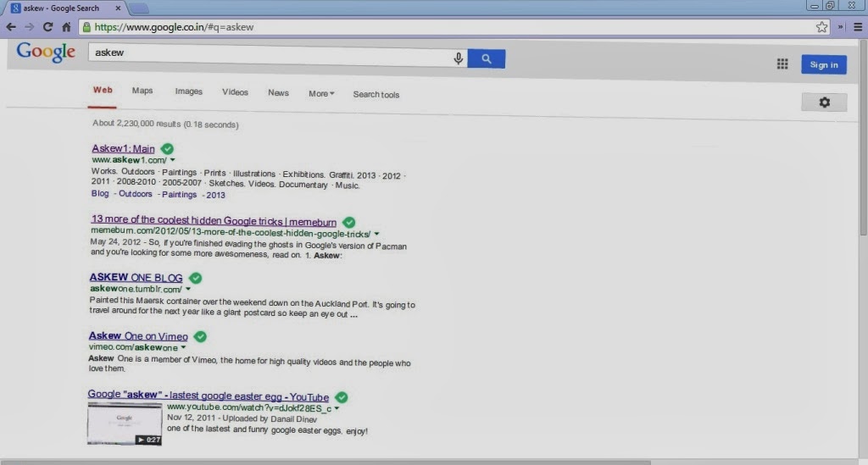Image resolution: width=868 pixels, height=465 pixels.
Task: Click the browser back arrow
Action: click(x=11, y=26)
